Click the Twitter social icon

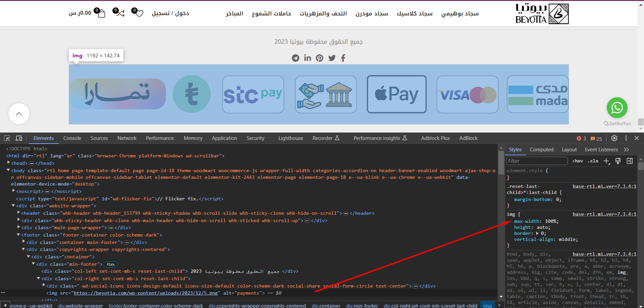(332, 58)
